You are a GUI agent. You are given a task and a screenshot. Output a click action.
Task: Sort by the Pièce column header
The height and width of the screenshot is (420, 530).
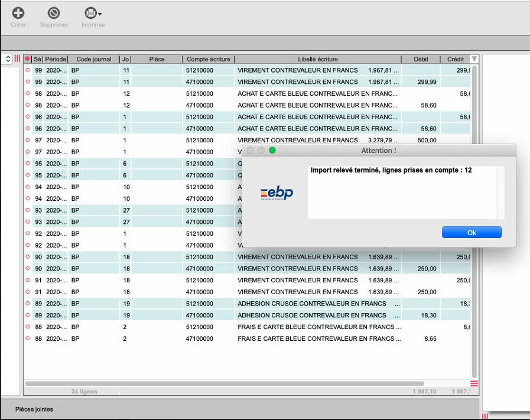pos(157,59)
